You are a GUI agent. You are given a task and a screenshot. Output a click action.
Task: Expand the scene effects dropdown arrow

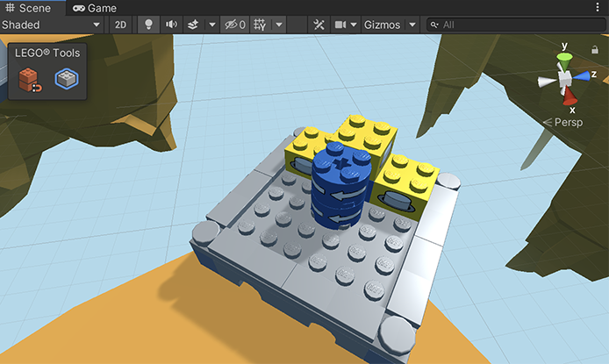pos(212,25)
